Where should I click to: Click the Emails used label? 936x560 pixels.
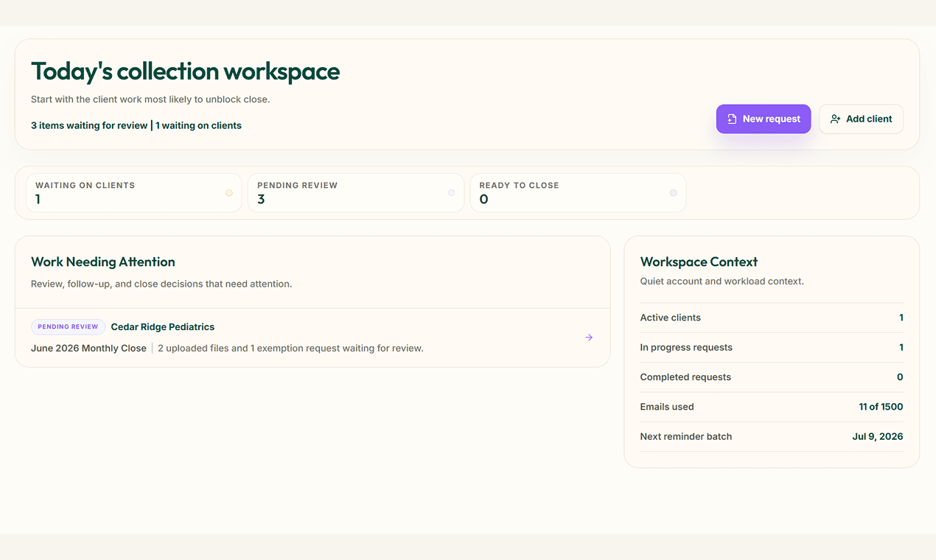(x=667, y=407)
